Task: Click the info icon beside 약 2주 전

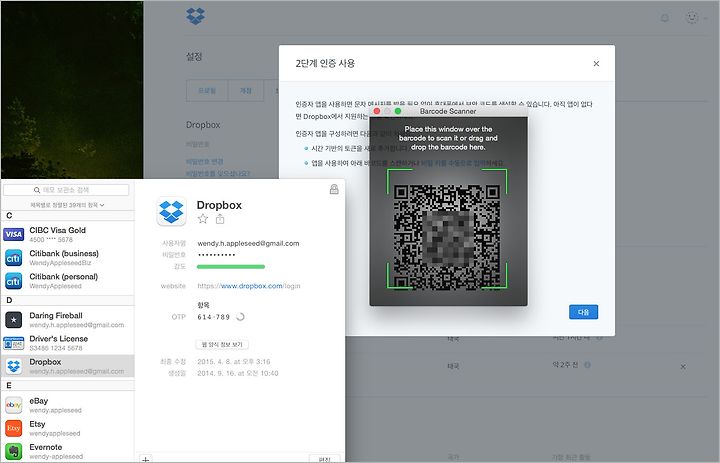Action: [587, 365]
